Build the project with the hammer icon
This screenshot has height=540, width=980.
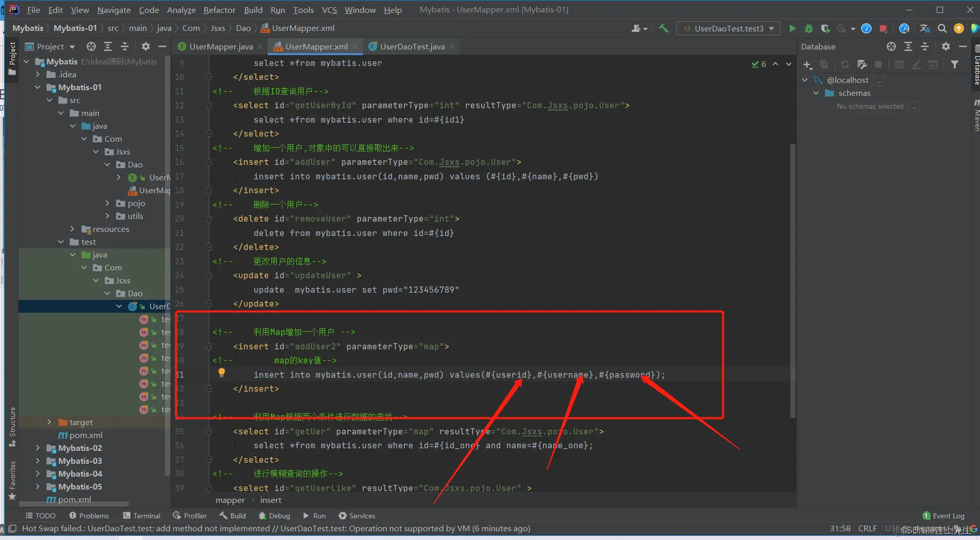664,28
